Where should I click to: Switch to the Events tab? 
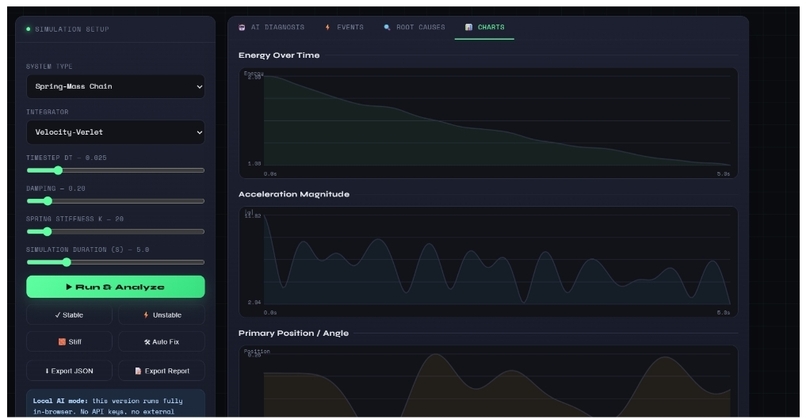344,27
